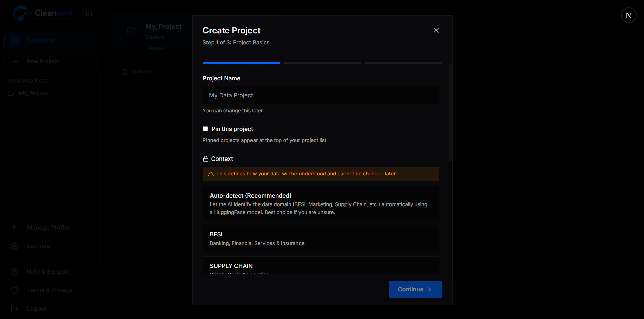Viewport: 644px width, 319px height.
Task: Enable the Pin this project checkbox
Action: point(205,129)
